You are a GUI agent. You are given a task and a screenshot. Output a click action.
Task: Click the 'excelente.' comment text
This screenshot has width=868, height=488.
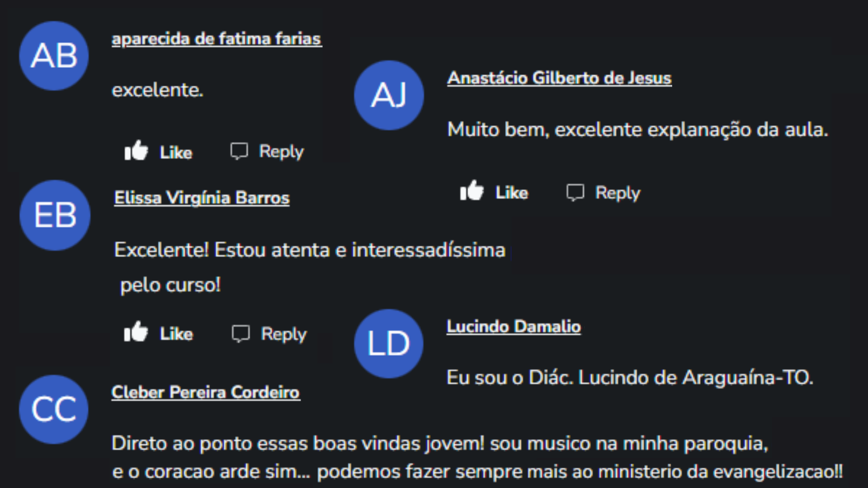(x=157, y=90)
